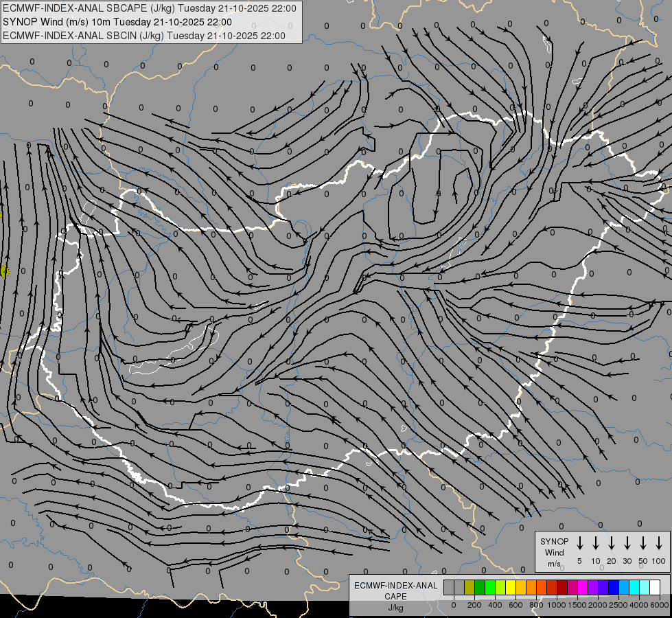Pick the cyan swatch left of 4000 tick
The width and height of the screenshot is (672, 618).
coord(634,587)
